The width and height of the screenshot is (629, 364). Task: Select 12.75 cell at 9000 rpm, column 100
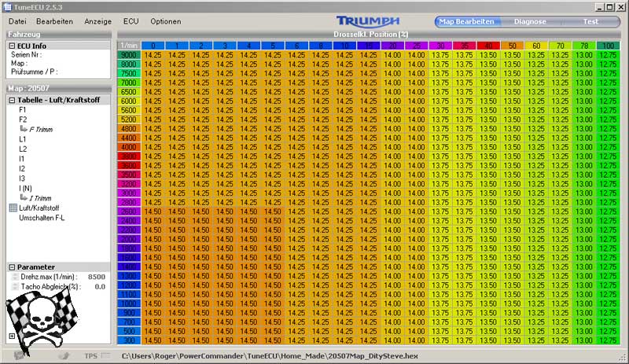608,55
